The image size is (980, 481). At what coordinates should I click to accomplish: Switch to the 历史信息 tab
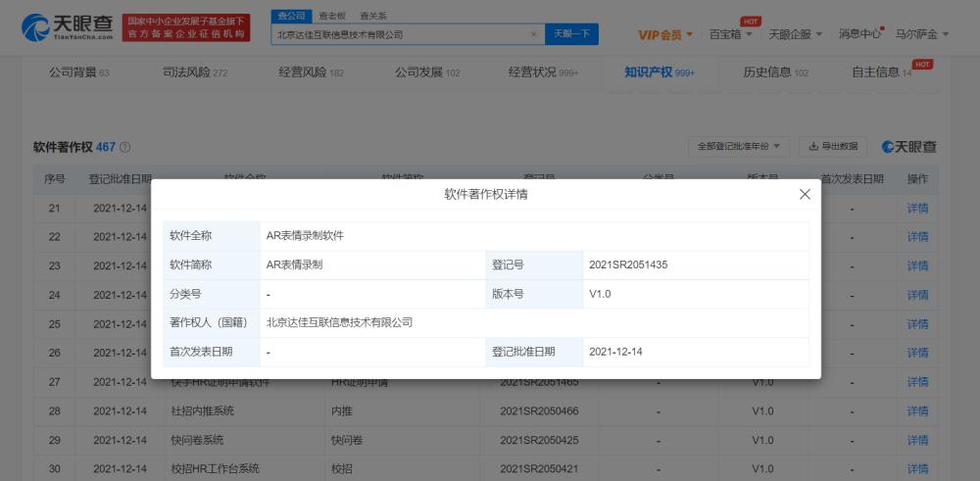pos(775,72)
